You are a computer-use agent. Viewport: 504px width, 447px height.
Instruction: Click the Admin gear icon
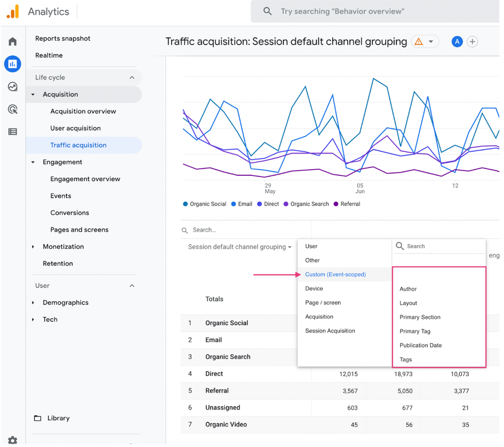13,440
